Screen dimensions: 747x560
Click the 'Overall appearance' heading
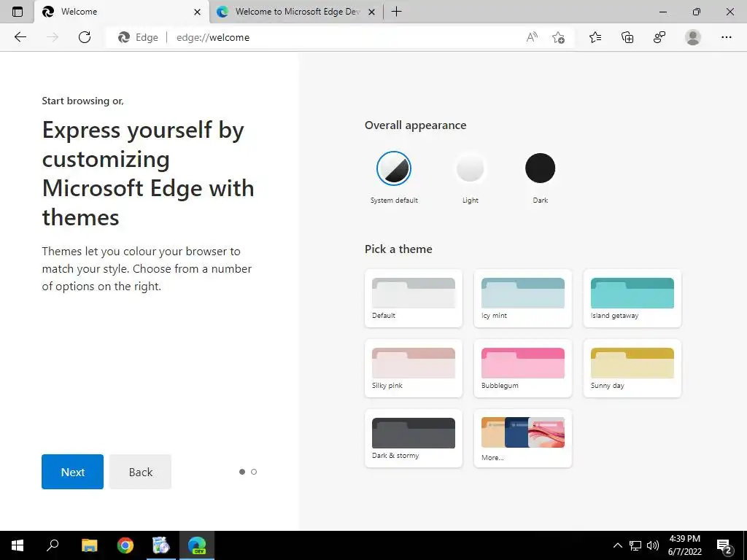(415, 125)
